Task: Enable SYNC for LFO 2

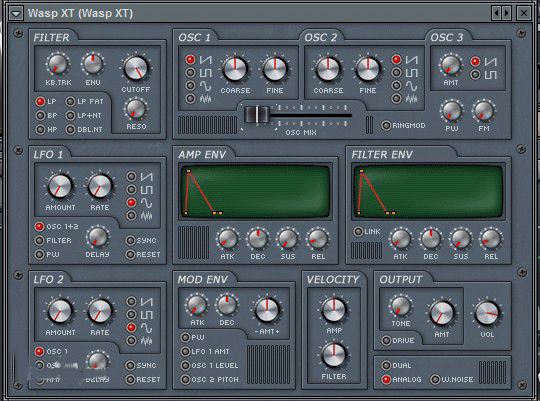Action: click(x=130, y=365)
